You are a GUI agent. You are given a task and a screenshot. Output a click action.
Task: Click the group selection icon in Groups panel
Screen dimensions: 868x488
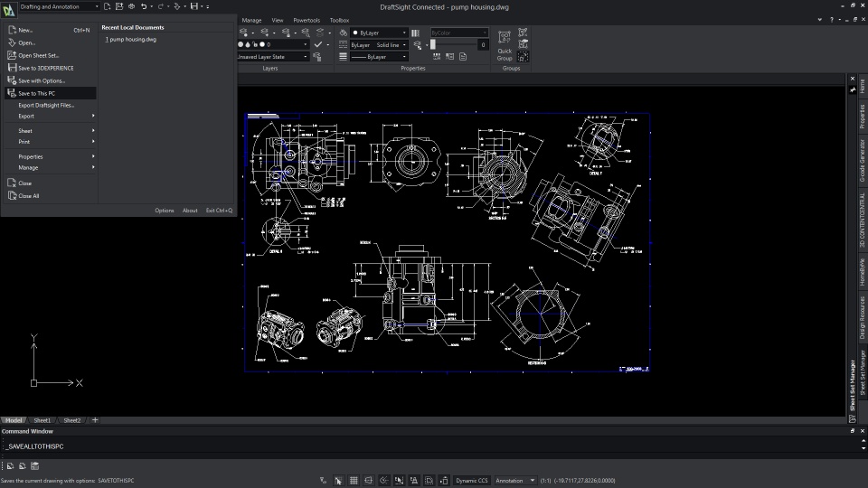coord(523,56)
